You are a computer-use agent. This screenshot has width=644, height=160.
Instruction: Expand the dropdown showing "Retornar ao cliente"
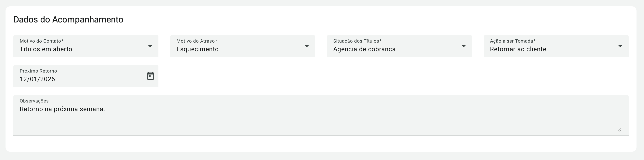point(518,49)
